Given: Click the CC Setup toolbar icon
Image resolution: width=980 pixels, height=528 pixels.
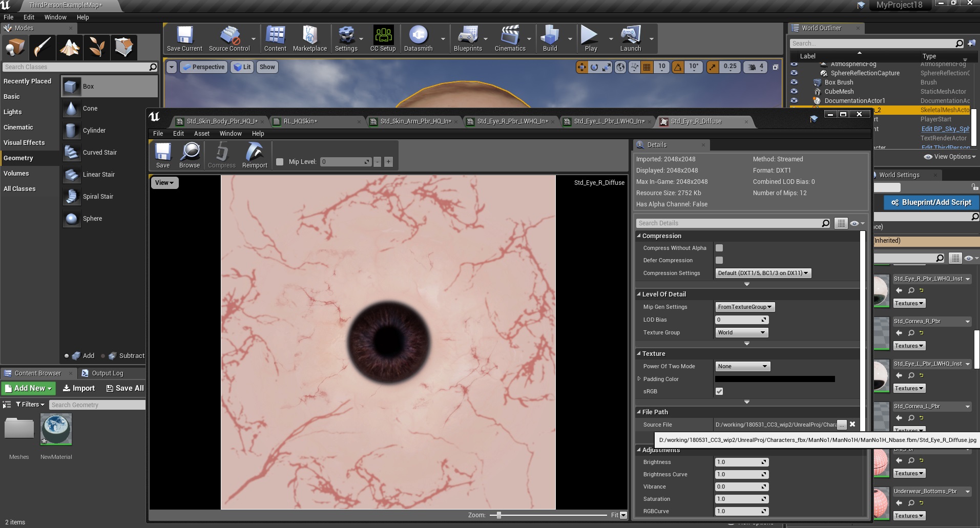Looking at the screenshot, I should click(383, 38).
